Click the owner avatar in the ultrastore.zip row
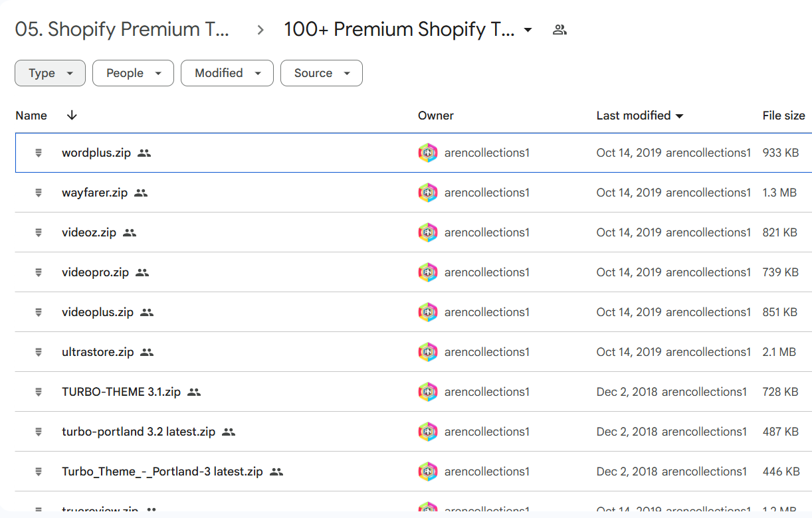Image resolution: width=812 pixels, height=518 pixels. tap(428, 352)
